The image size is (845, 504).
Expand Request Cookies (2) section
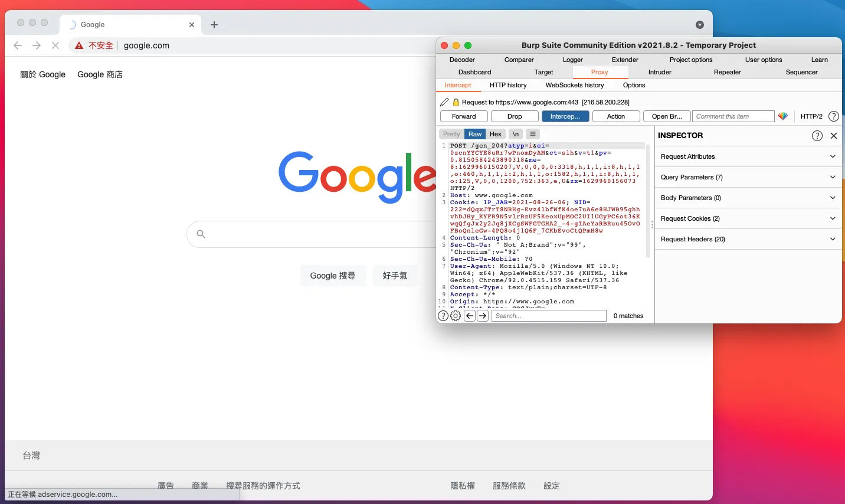(748, 218)
